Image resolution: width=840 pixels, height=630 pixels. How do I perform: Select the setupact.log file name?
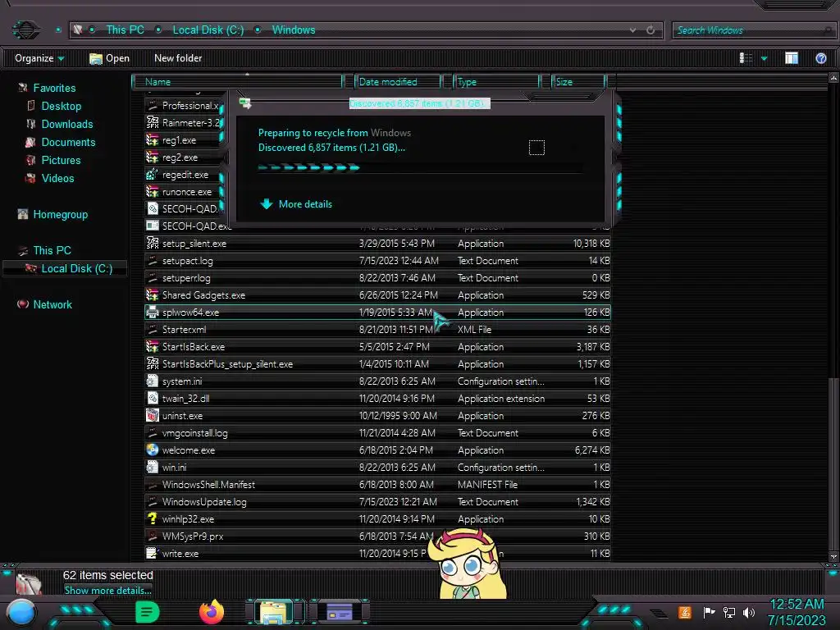click(x=188, y=261)
